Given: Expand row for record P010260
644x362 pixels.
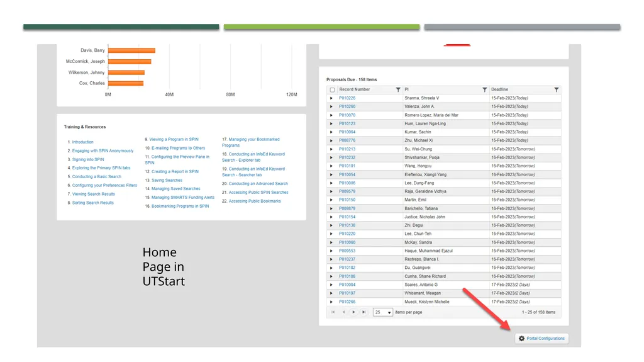Looking at the screenshot, I should click(331, 106).
